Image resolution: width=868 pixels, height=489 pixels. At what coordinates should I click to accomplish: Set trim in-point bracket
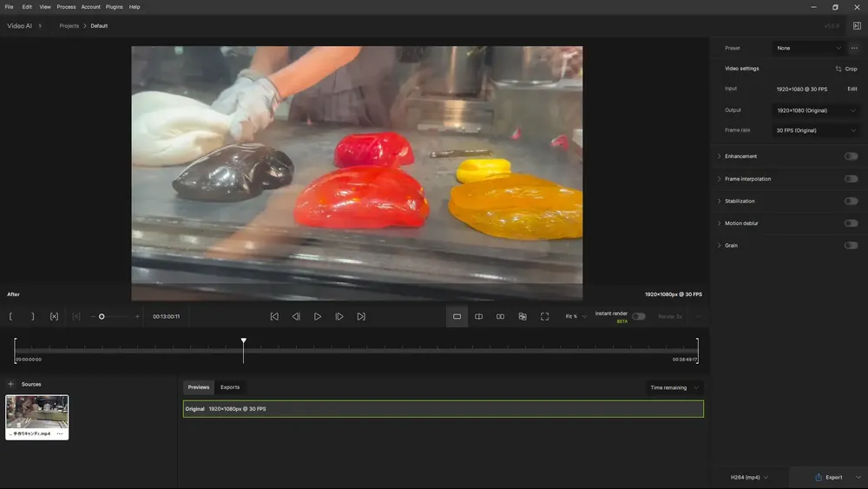11,317
